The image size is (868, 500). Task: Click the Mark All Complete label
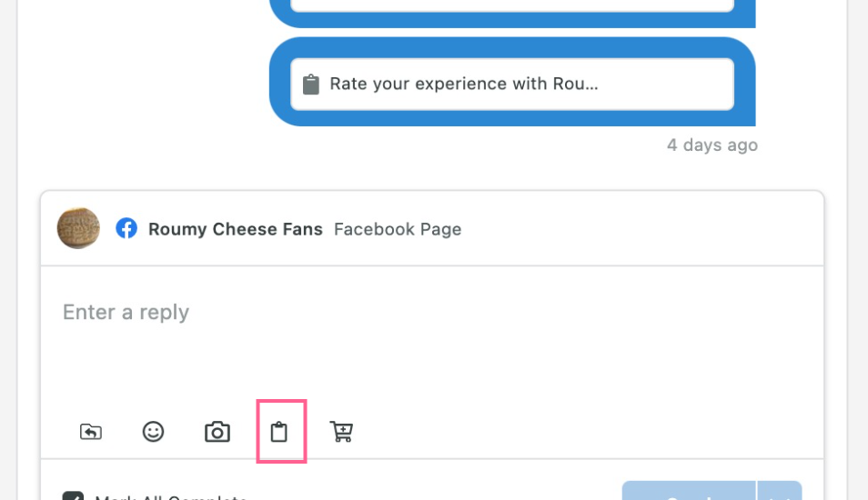point(170,496)
